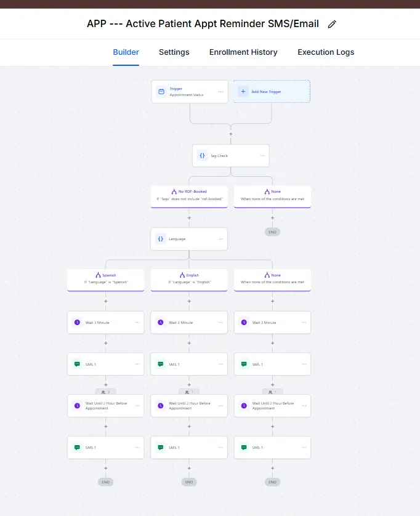420x516 pixels.
Task: Click END marker under Tag Check None branch
Action: (x=272, y=232)
